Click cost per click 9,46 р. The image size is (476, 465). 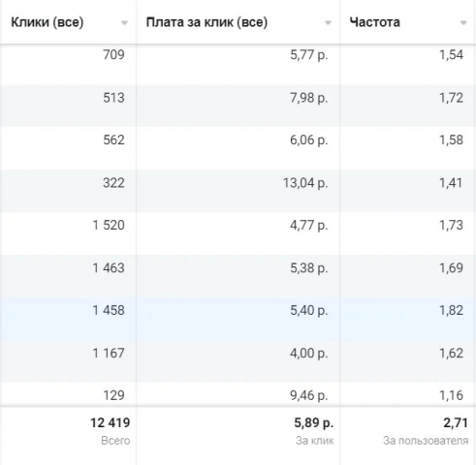click(309, 395)
